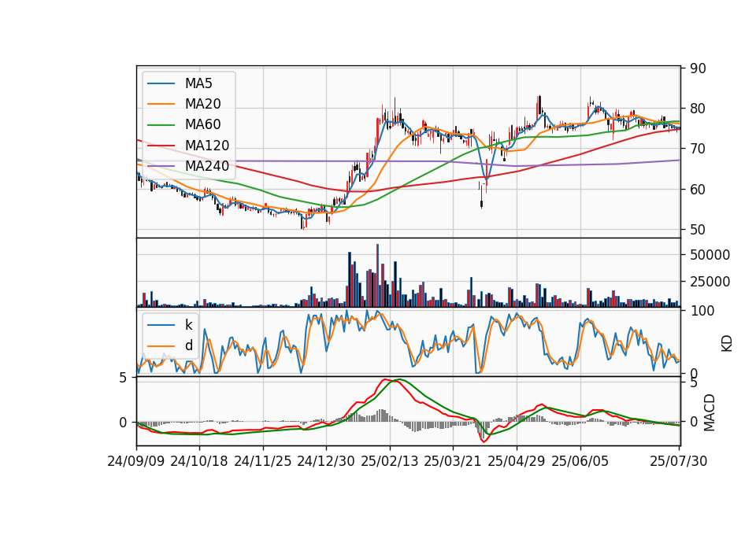Click the 60 price axis label
This screenshot has width=756, height=543.
coord(699,190)
